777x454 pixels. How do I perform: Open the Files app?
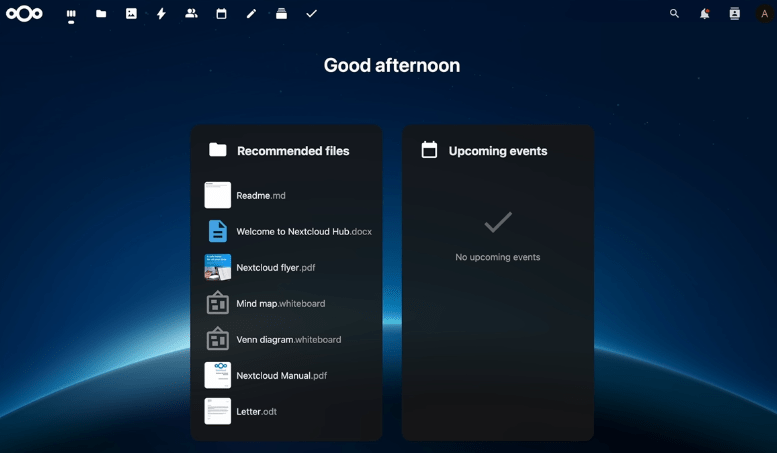[101, 14]
